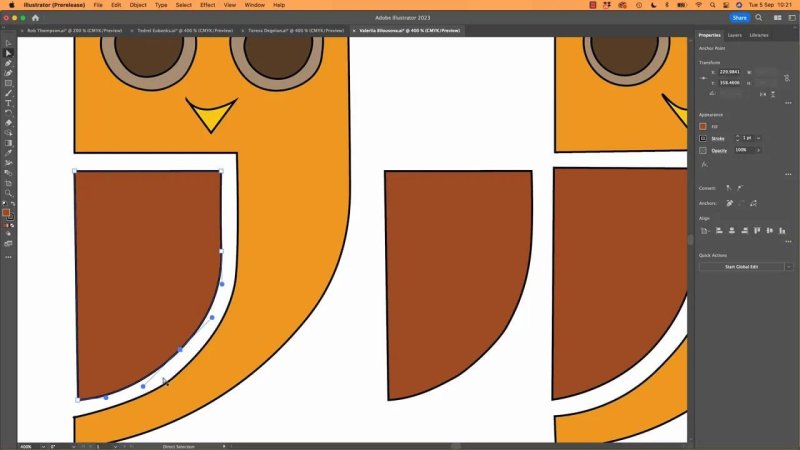
Task: Open the Start Global Edit dropdown arrow
Action: (x=789, y=267)
